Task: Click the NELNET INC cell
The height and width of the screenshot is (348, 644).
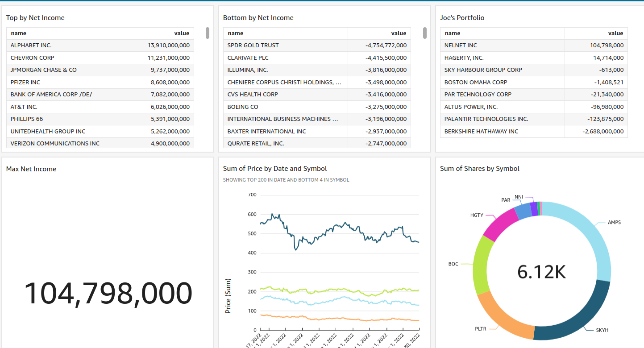Action: (503, 46)
